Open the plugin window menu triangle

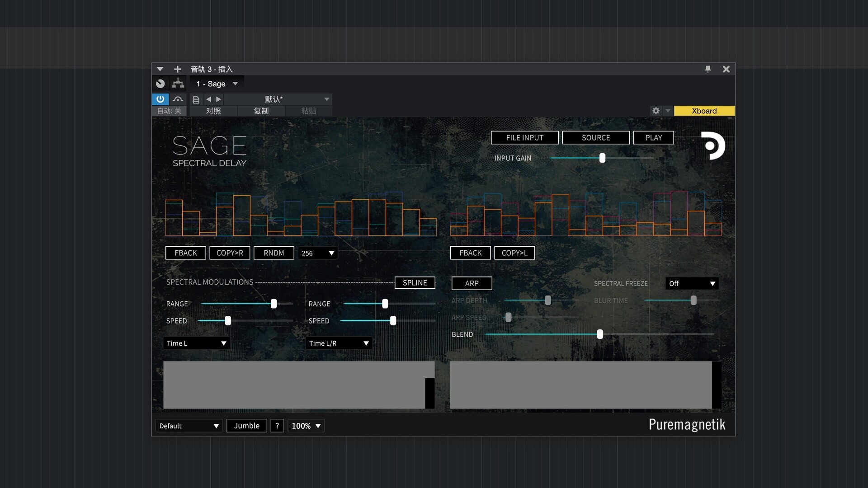pyautogui.click(x=160, y=69)
